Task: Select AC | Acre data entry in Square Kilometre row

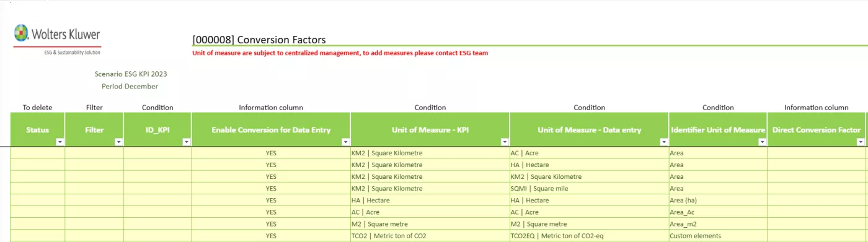Action: coord(590,153)
